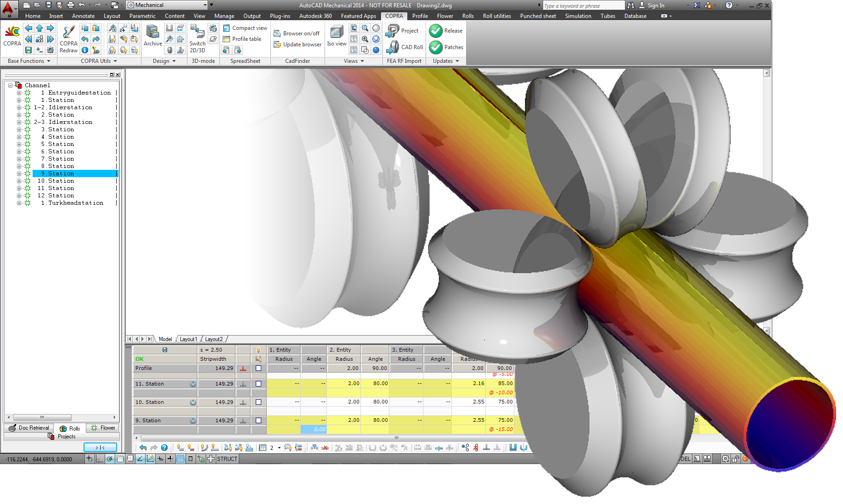Collapse the Channel tree root node
This screenshot has height=504, width=843.
(x=10, y=85)
